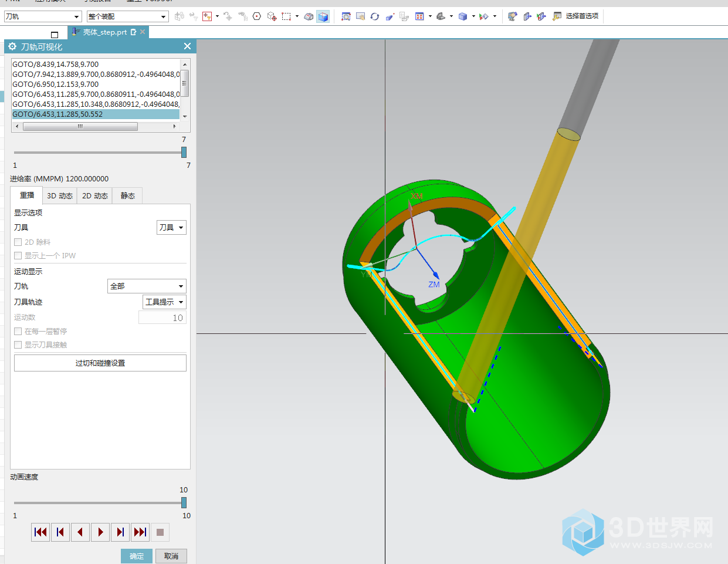The height and width of the screenshot is (564, 728).
Task: Enable the 显示上一个 IPW checkbox
Action: (18, 255)
